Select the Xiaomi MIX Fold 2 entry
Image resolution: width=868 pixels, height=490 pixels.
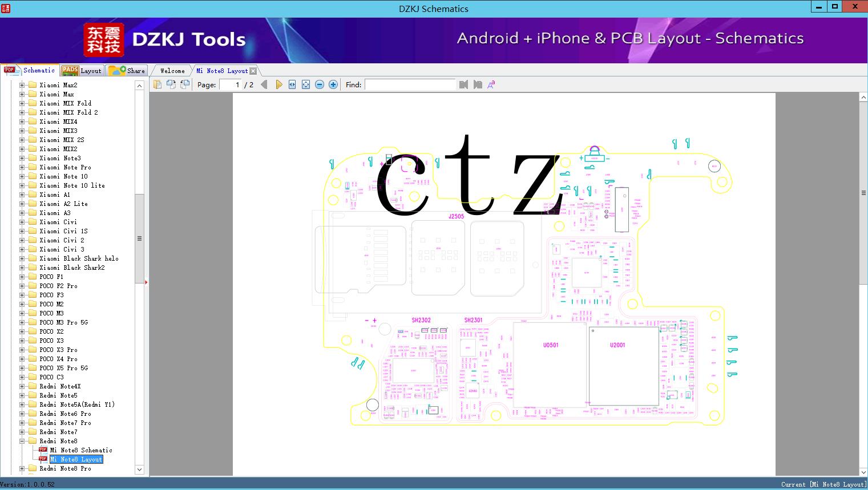(x=68, y=112)
